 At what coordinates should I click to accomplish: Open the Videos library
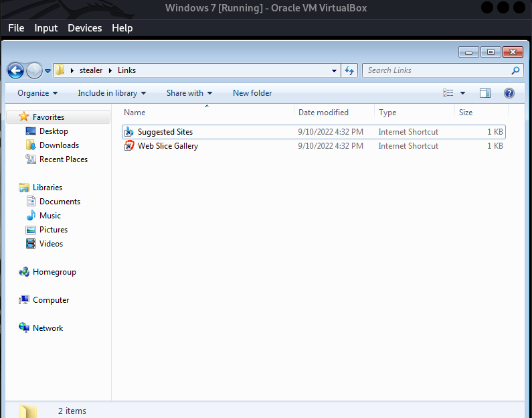(x=51, y=244)
